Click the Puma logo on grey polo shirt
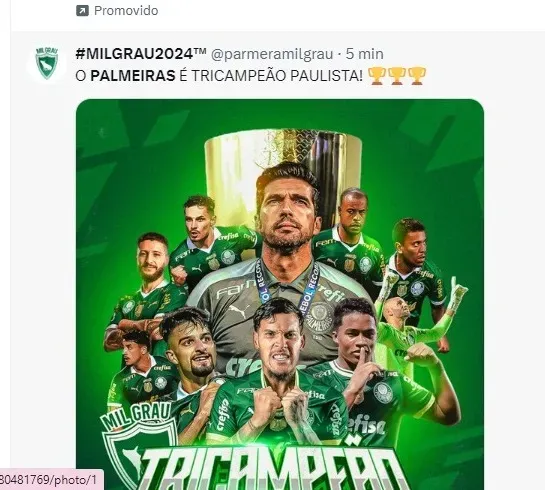The width and height of the screenshot is (545, 490). coord(239,310)
